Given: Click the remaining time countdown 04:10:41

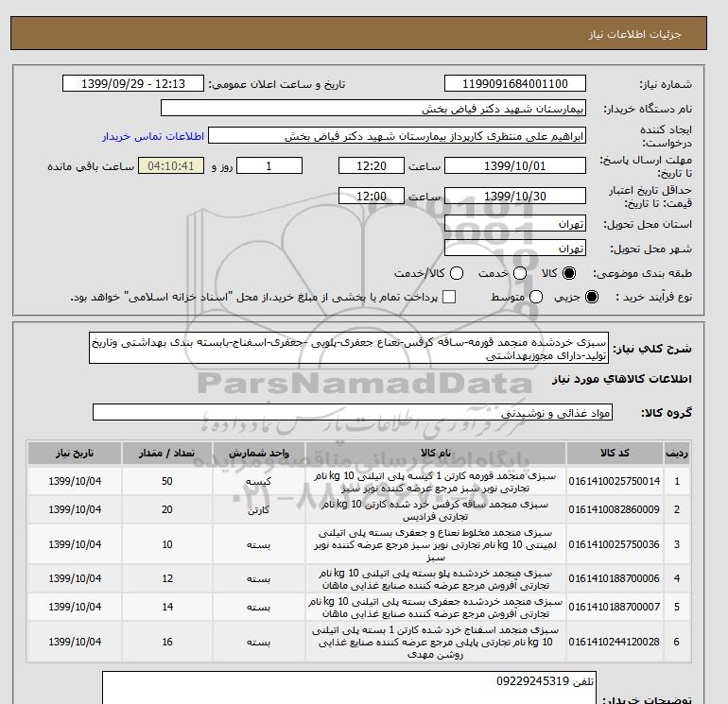Looking at the screenshot, I should [x=171, y=165].
